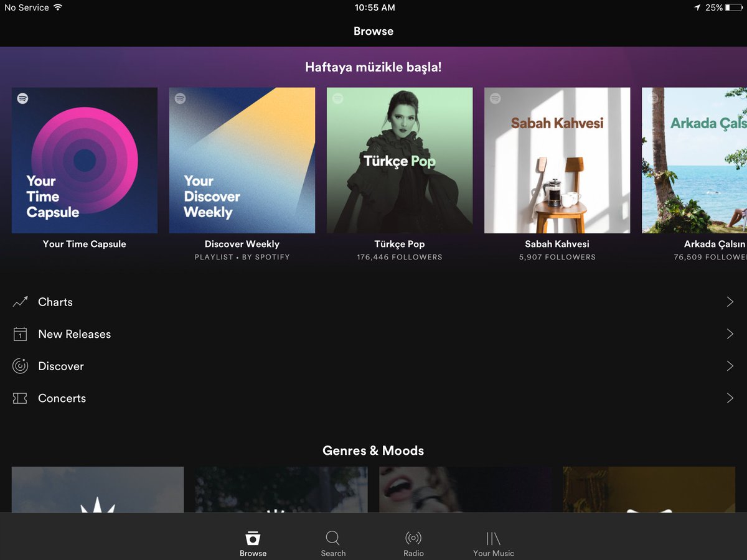The image size is (747, 560).
Task: Tap the Your Music library icon
Action: click(x=494, y=538)
